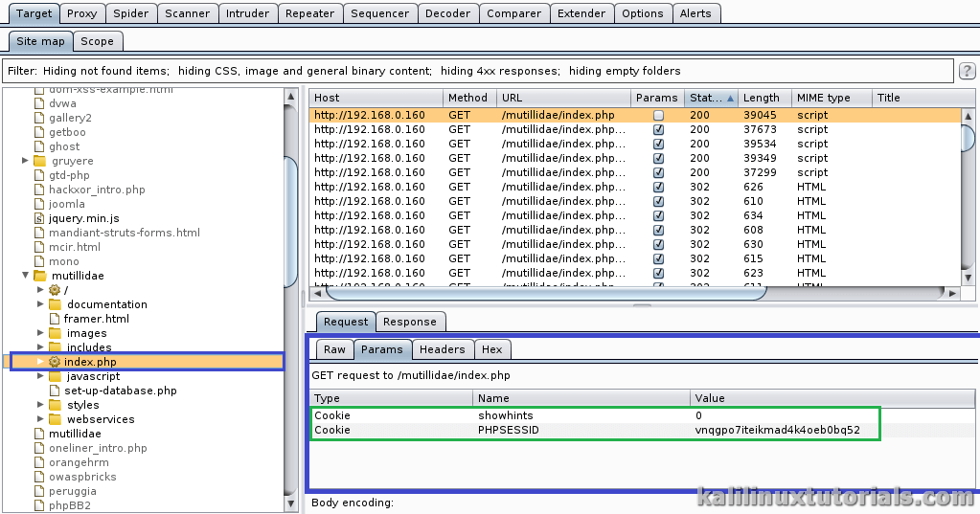
Task: Select the PHPSESSID cookie row
Action: [594, 430]
